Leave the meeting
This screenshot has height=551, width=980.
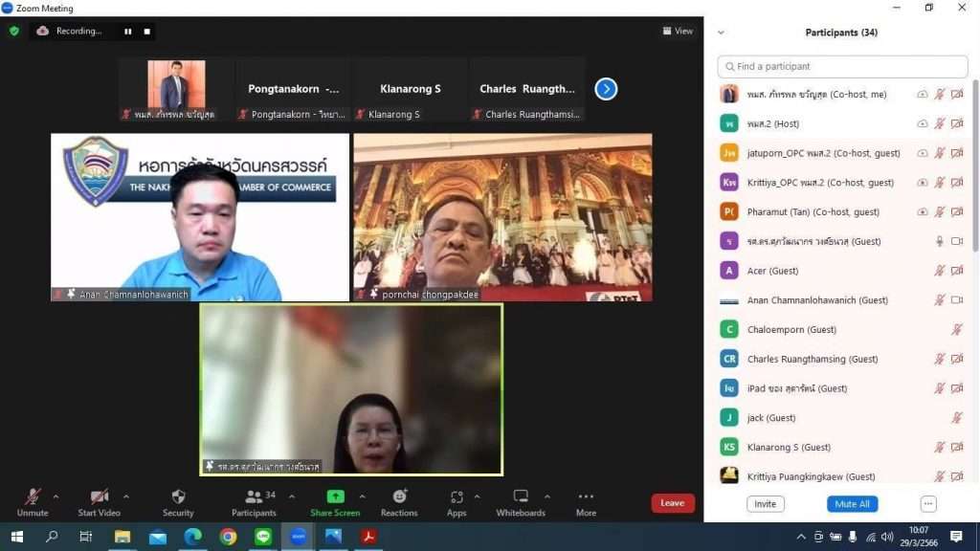[x=673, y=503]
